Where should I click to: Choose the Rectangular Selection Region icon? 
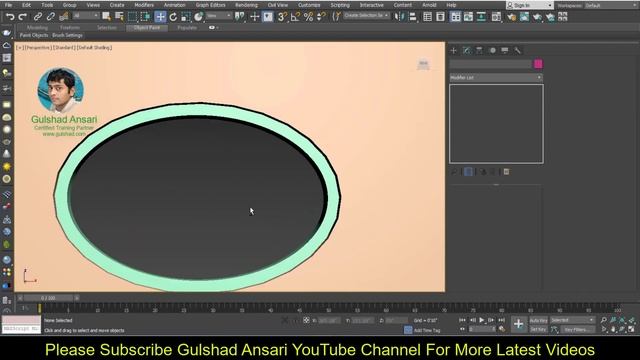click(132, 17)
